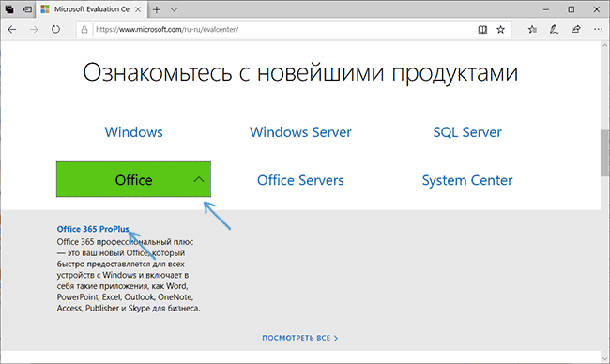610x364 pixels.
Task: Share this page
Action: pos(576,30)
